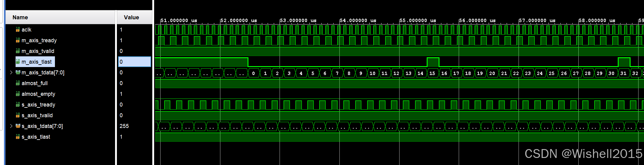This screenshot has width=644, height=165.
Task: Click the 52.000000 us time marker
Action: click(239, 21)
